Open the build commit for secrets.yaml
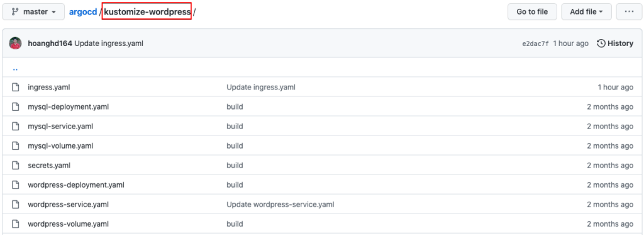Image resolution: width=644 pixels, height=235 pixels. coord(235,166)
